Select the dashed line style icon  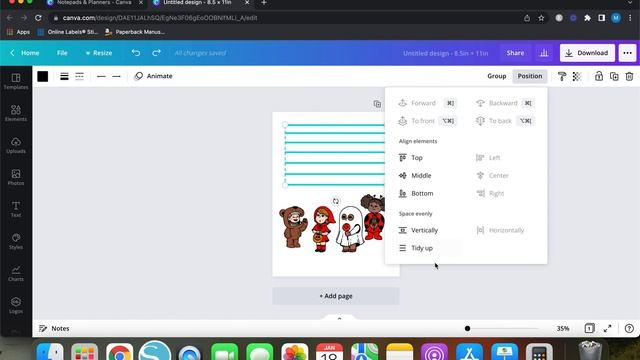(x=80, y=76)
